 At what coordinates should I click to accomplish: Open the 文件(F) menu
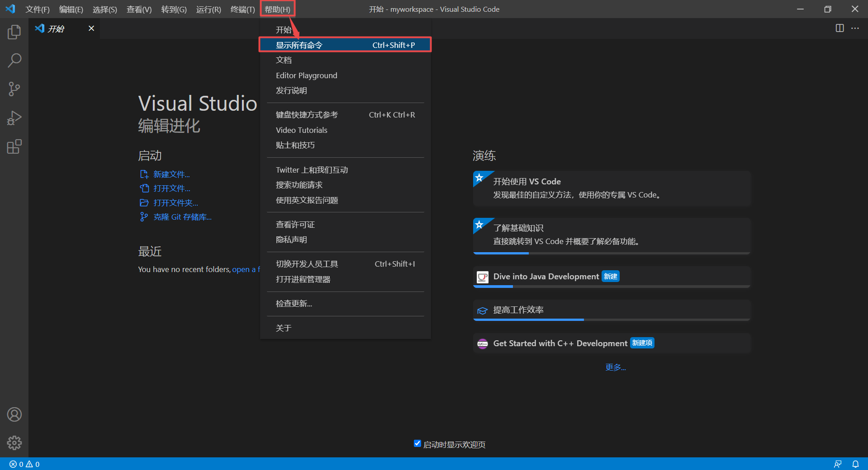[38, 9]
